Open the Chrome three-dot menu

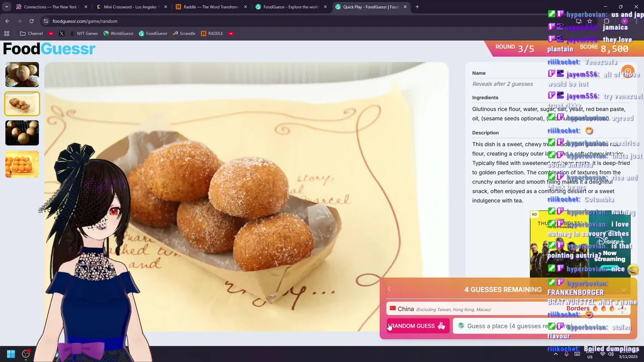635,21
